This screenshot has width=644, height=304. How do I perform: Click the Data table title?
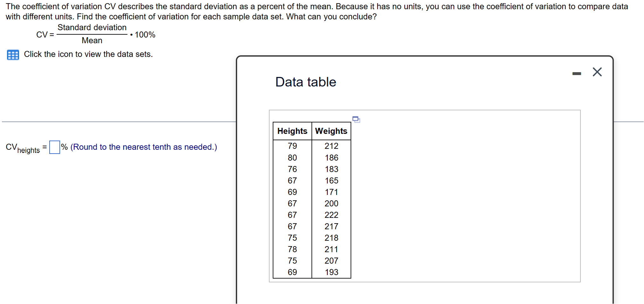(x=305, y=82)
